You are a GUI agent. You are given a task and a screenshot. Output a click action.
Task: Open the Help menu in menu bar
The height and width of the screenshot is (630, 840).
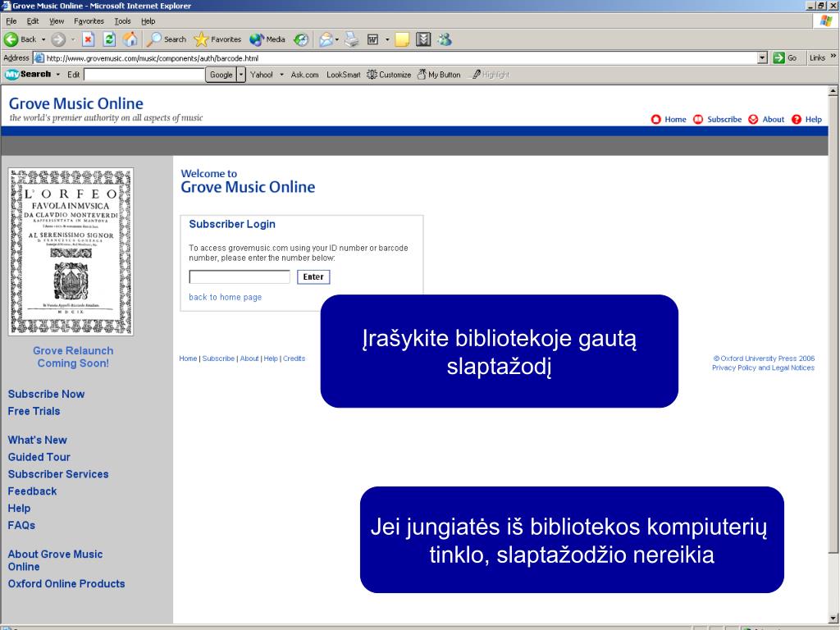[x=148, y=21]
